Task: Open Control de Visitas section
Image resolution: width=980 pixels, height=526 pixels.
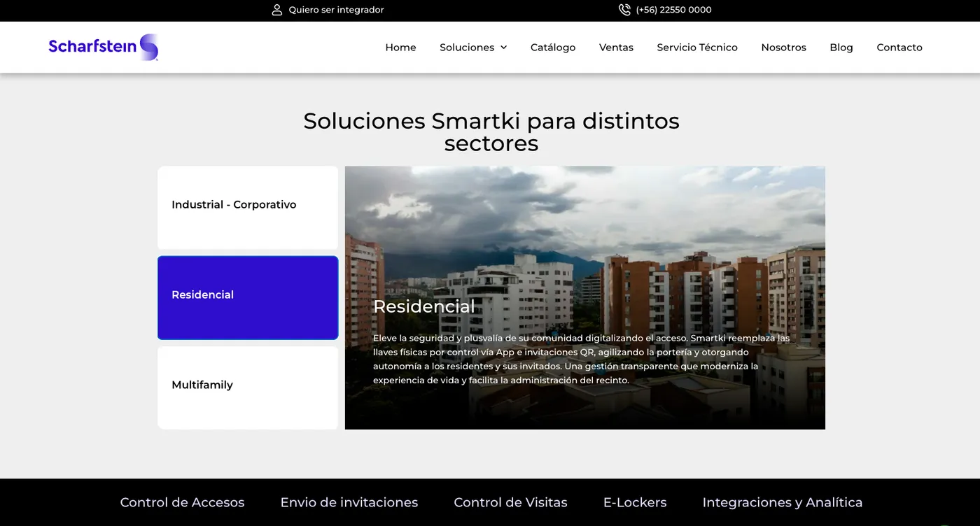Action: pyautogui.click(x=510, y=502)
